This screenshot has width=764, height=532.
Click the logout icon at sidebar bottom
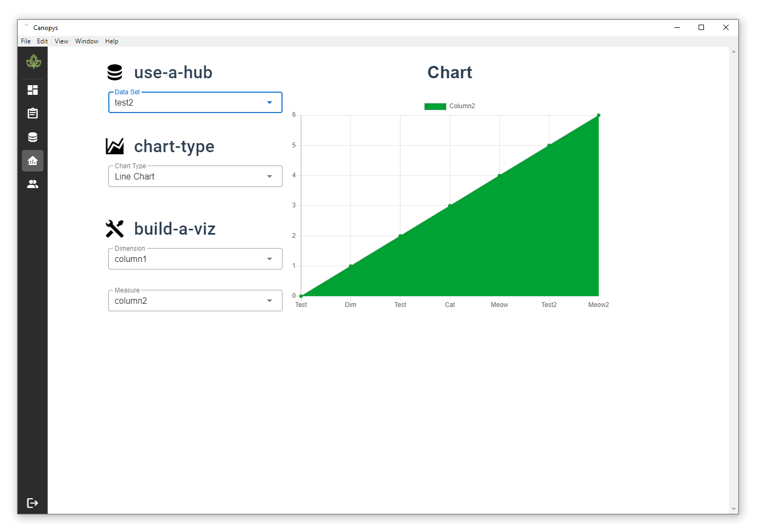(x=33, y=503)
